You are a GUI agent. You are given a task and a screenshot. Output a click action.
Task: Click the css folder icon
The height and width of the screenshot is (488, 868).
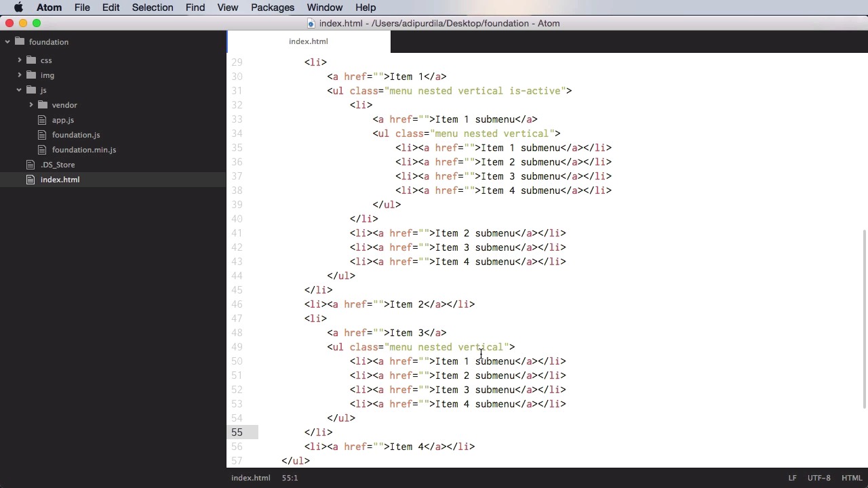tap(31, 60)
